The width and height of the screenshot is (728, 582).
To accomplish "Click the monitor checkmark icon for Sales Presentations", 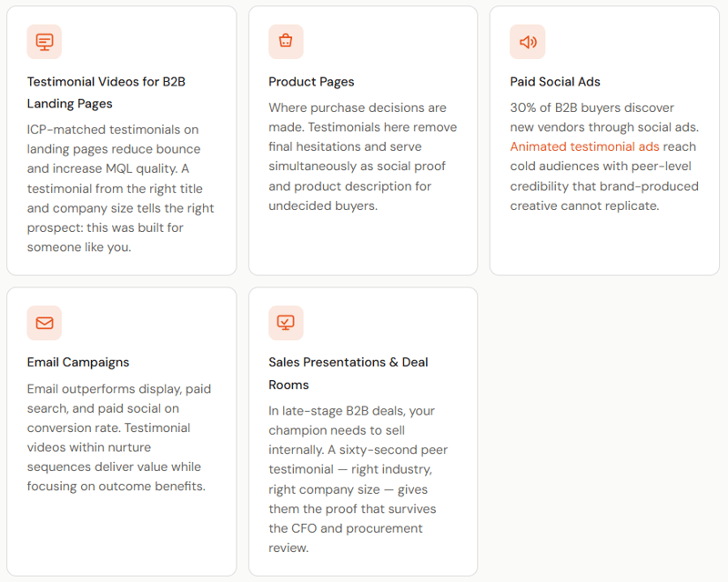I will tap(286, 323).
